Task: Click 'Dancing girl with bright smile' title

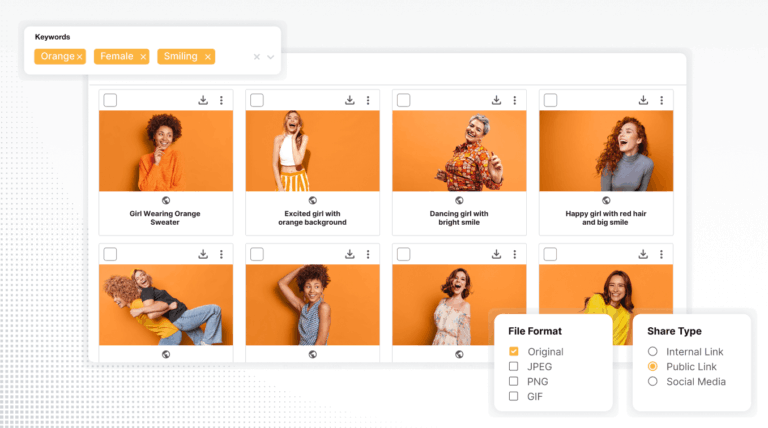Action: [x=459, y=218]
